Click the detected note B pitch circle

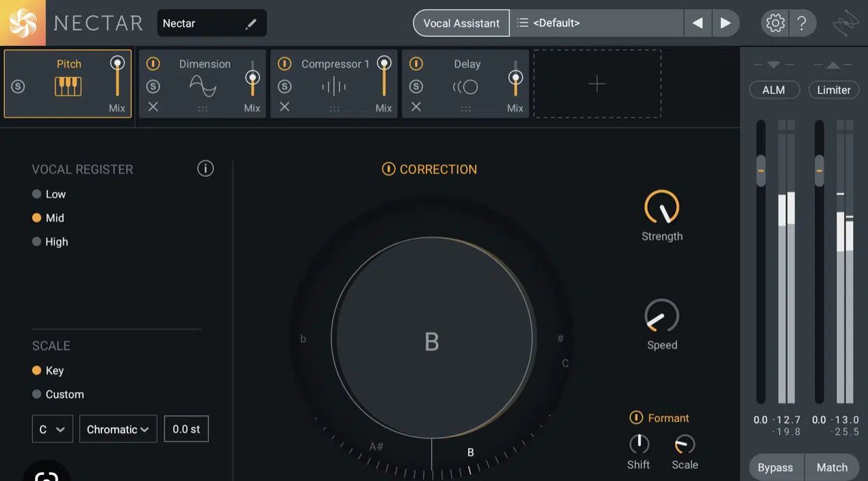click(x=431, y=338)
